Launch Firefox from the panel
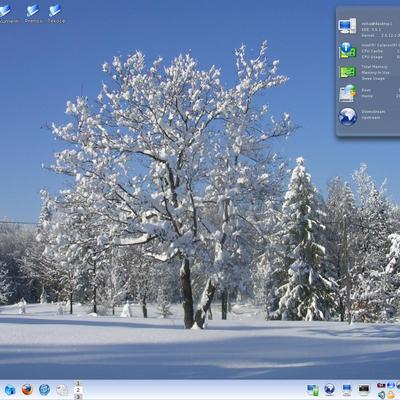Image resolution: width=400 pixels, height=400 pixels. coord(27,389)
